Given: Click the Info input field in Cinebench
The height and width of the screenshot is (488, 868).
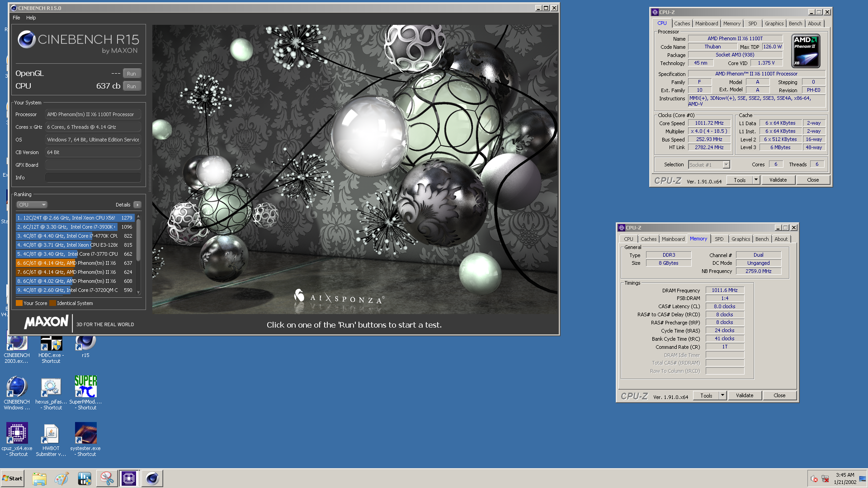Looking at the screenshot, I should coord(93,178).
